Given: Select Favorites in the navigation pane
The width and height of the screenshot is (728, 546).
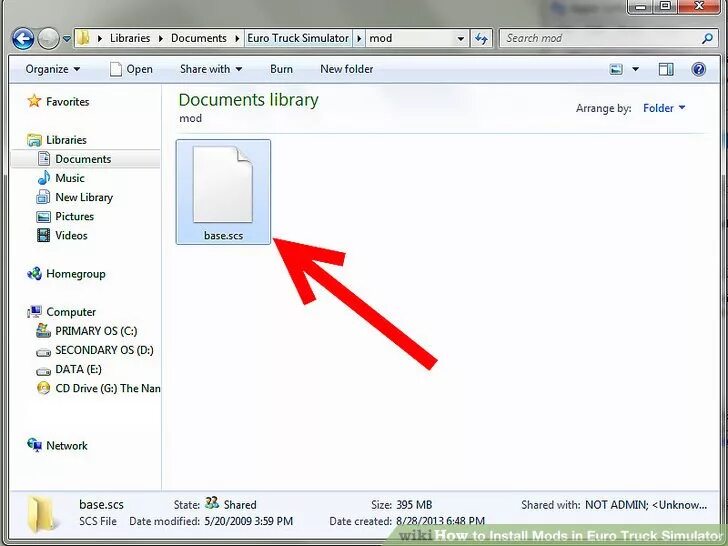Looking at the screenshot, I should [67, 102].
